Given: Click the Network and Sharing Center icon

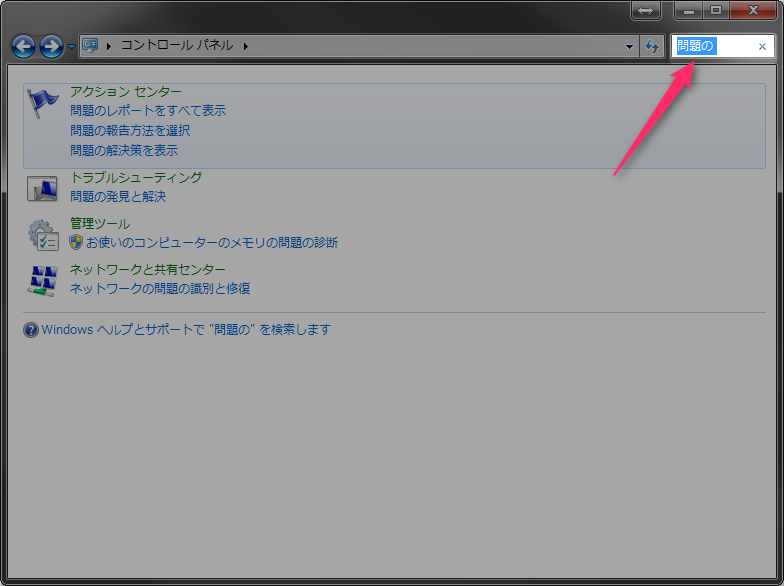Looking at the screenshot, I should click(42, 280).
